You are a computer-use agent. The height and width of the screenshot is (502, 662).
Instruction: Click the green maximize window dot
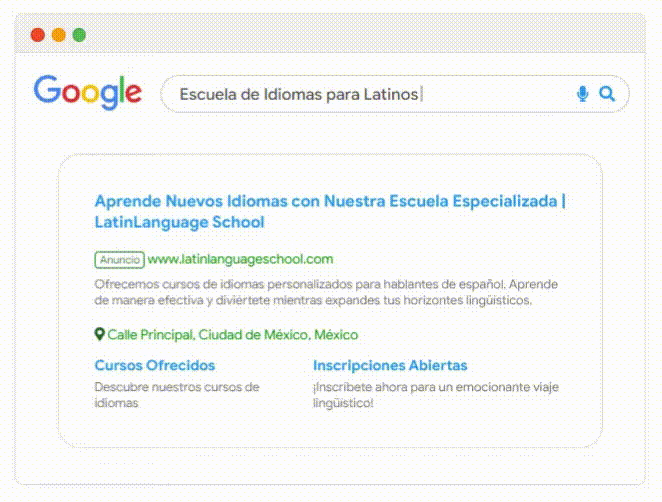[x=79, y=35]
